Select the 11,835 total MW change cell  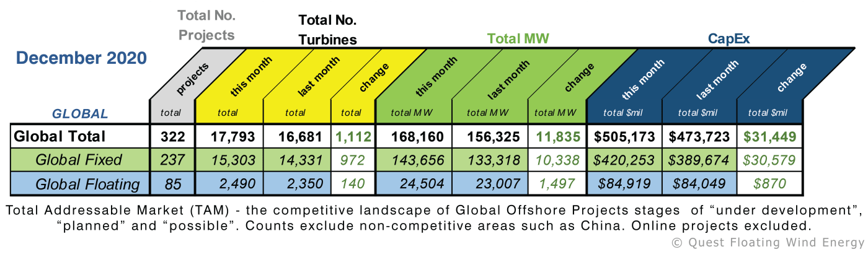coord(557,136)
